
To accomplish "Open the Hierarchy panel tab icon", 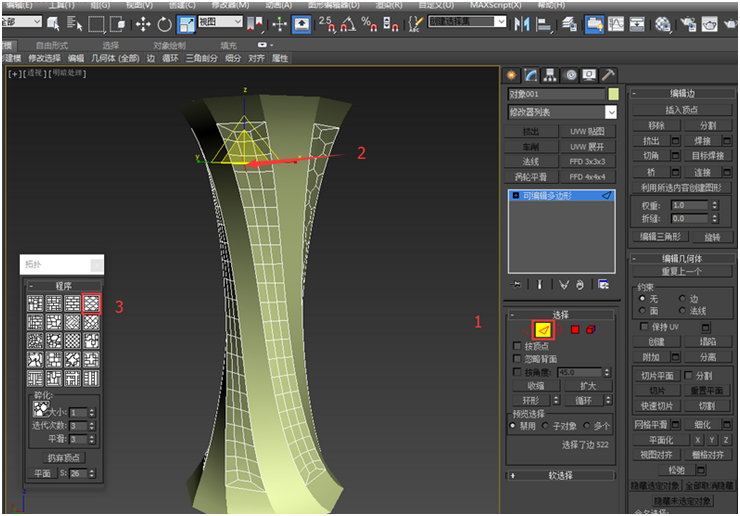I will (550, 75).
